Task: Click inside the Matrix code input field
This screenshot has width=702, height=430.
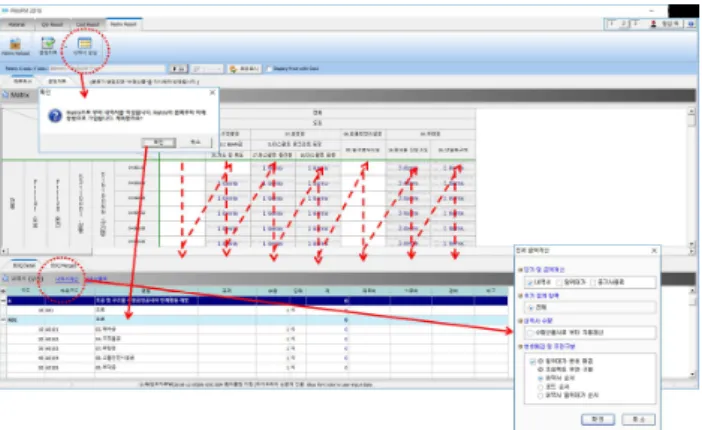Action: (107, 69)
